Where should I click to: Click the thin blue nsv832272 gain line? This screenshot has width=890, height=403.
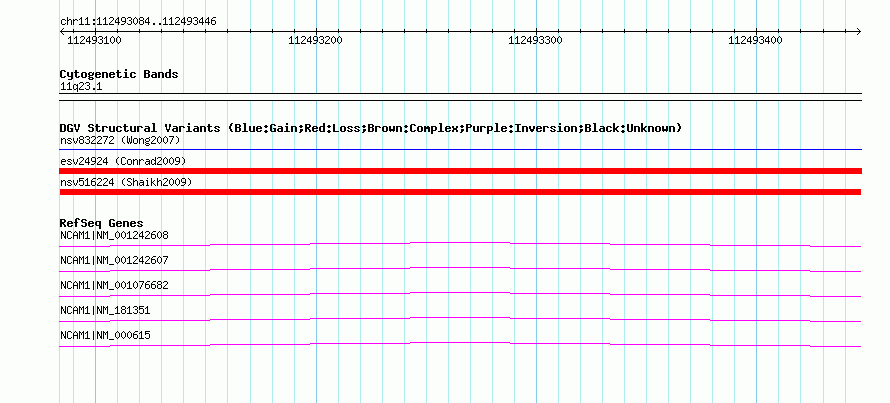tap(460, 150)
